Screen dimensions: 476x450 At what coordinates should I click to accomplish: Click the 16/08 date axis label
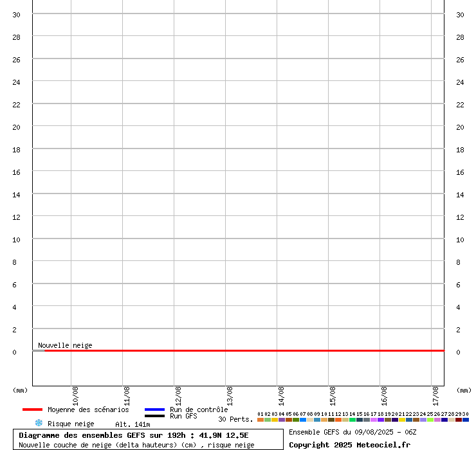pos(384,396)
